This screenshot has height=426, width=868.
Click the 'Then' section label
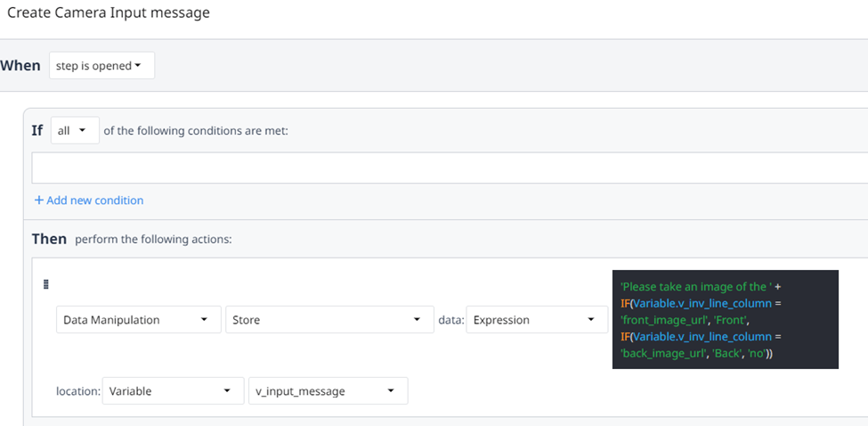[49, 239]
